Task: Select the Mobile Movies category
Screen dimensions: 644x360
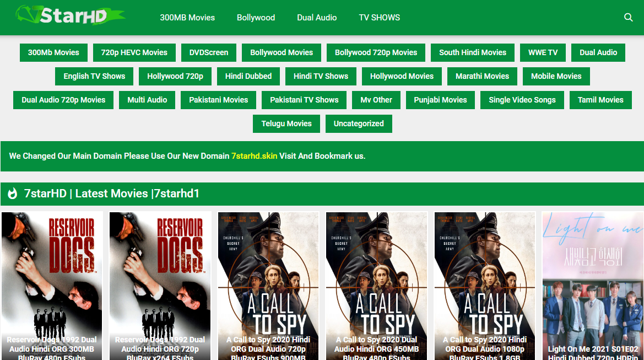Action: 556,77
